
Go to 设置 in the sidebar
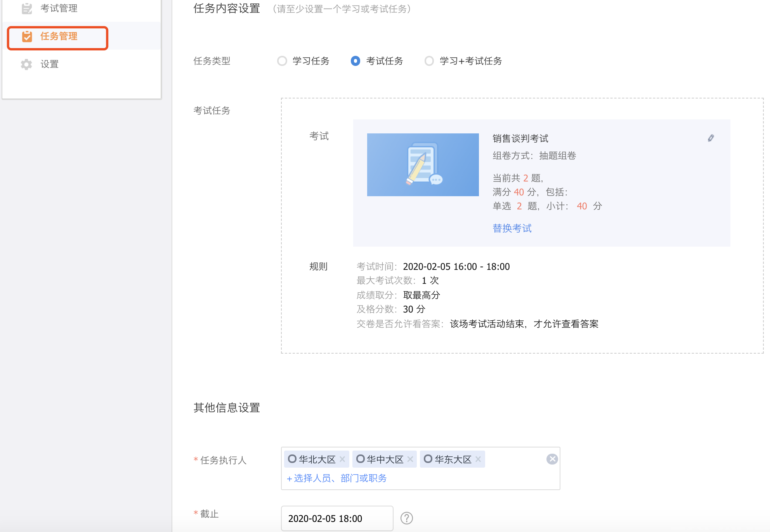50,64
